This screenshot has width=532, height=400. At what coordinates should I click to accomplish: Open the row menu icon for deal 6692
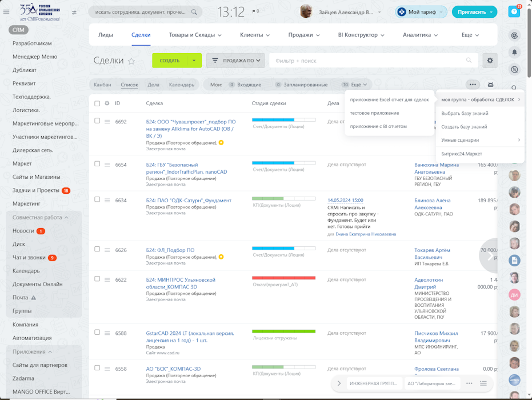107,122
